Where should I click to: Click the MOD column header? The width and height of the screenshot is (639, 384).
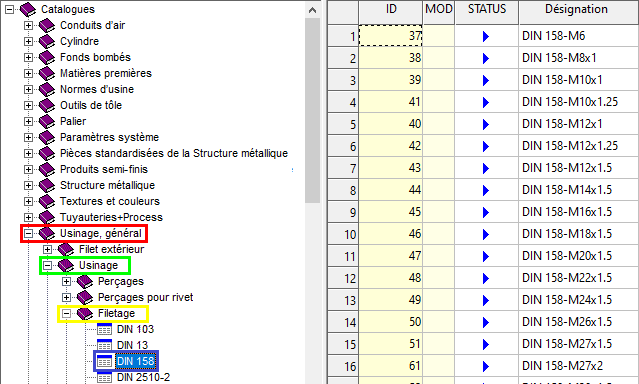pos(438,12)
